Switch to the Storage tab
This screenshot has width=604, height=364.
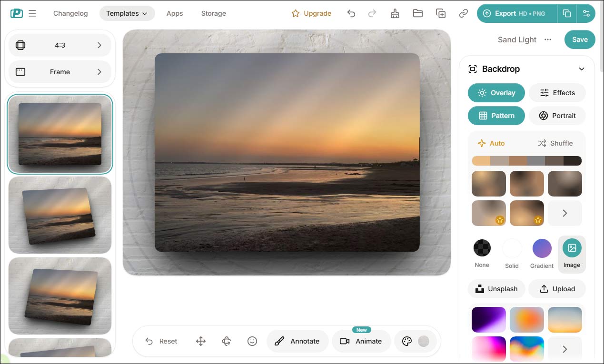[x=213, y=13]
